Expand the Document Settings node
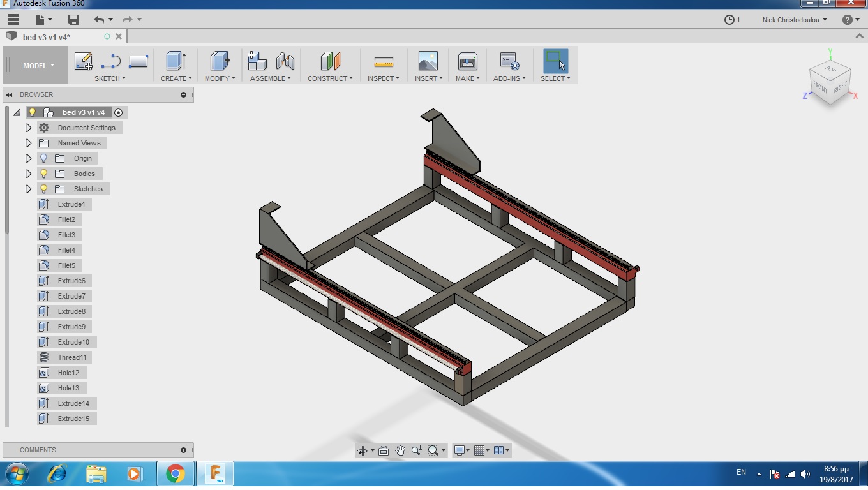The width and height of the screenshot is (868, 490). click(28, 128)
